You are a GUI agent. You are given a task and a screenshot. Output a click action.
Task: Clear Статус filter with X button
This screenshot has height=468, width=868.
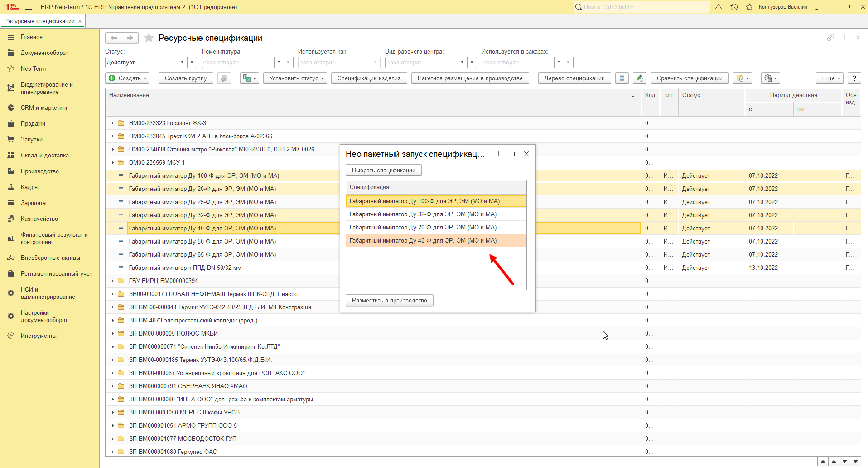click(192, 62)
